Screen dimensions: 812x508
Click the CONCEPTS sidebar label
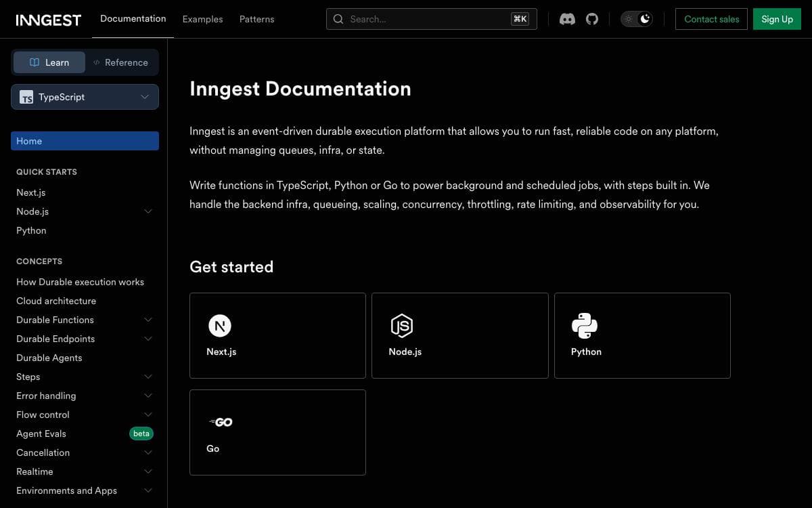(39, 261)
